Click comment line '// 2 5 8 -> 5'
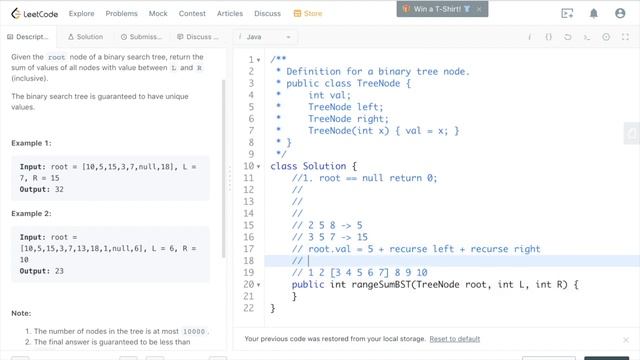The image size is (640, 360). 327,225
